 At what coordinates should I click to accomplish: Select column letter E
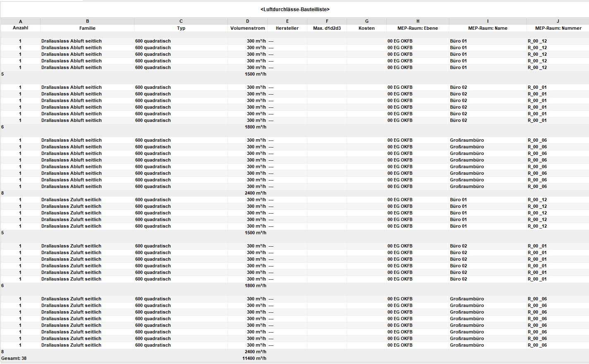(x=287, y=21)
